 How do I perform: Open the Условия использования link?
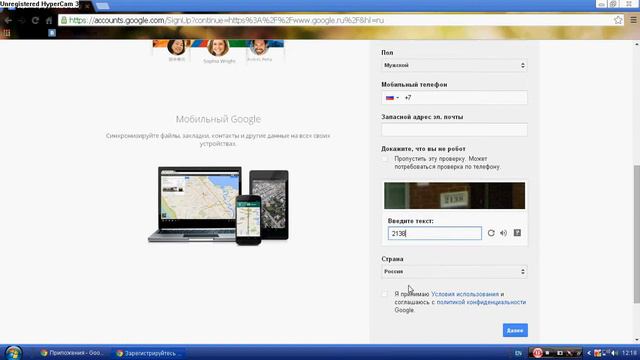click(x=465, y=294)
